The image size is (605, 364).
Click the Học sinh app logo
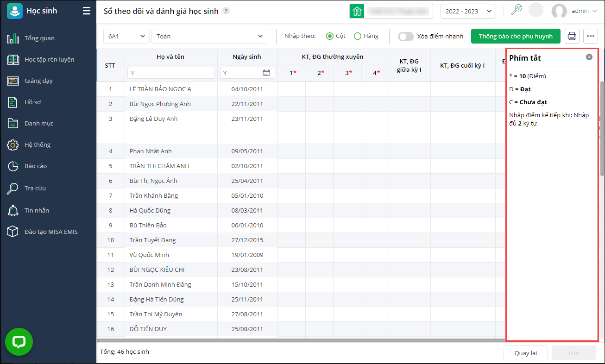point(15,11)
